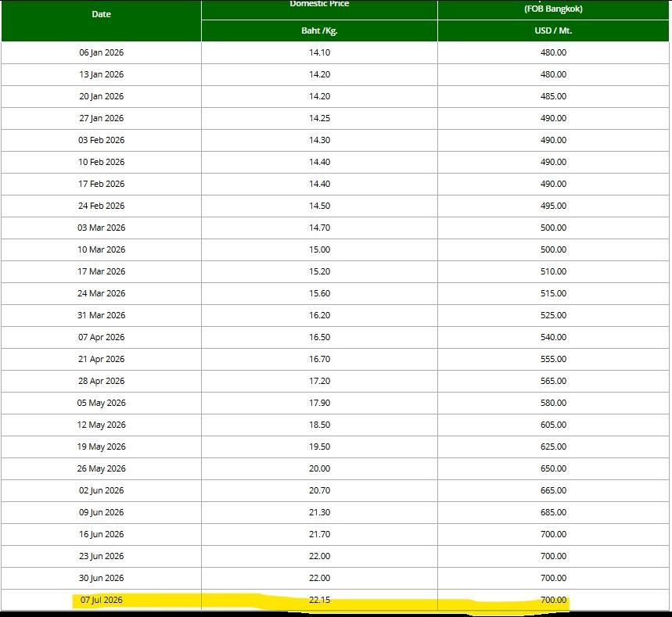Screen dimensions: 672x617
Task: Select the highlighted 07 Jul 2026 date
Action: click(x=101, y=600)
